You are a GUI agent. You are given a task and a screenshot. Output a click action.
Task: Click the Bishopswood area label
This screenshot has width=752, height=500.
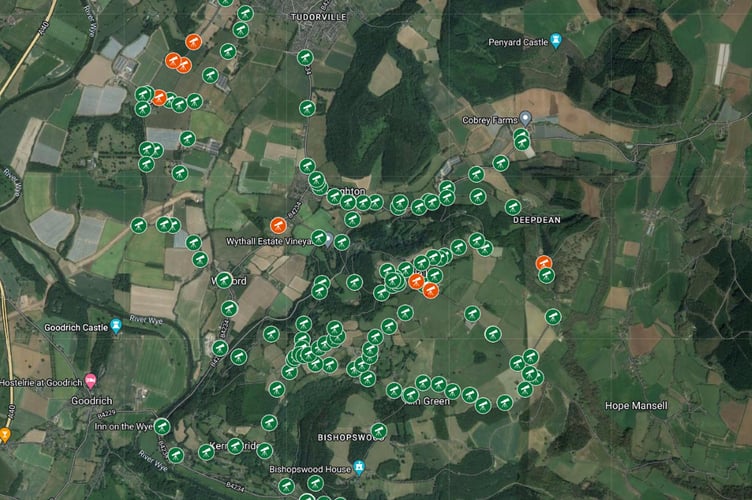(351, 438)
